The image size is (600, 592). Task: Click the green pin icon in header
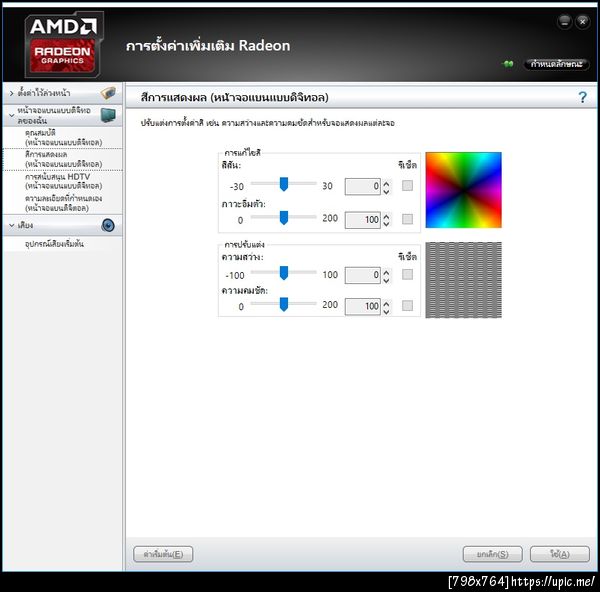(508, 64)
